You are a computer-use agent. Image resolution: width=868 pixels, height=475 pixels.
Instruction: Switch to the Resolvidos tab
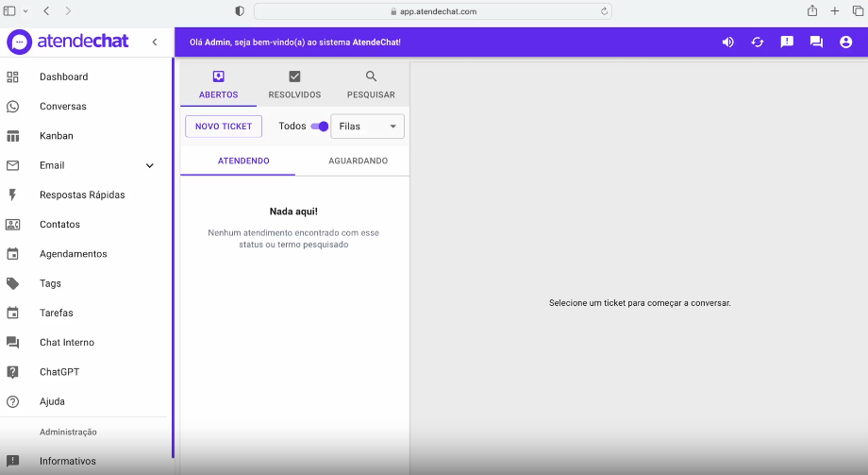pos(294,85)
